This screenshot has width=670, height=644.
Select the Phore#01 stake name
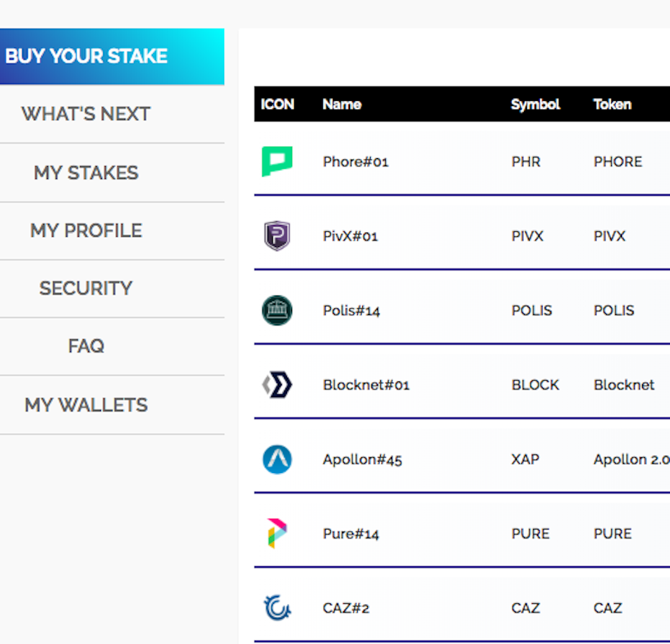point(355,162)
